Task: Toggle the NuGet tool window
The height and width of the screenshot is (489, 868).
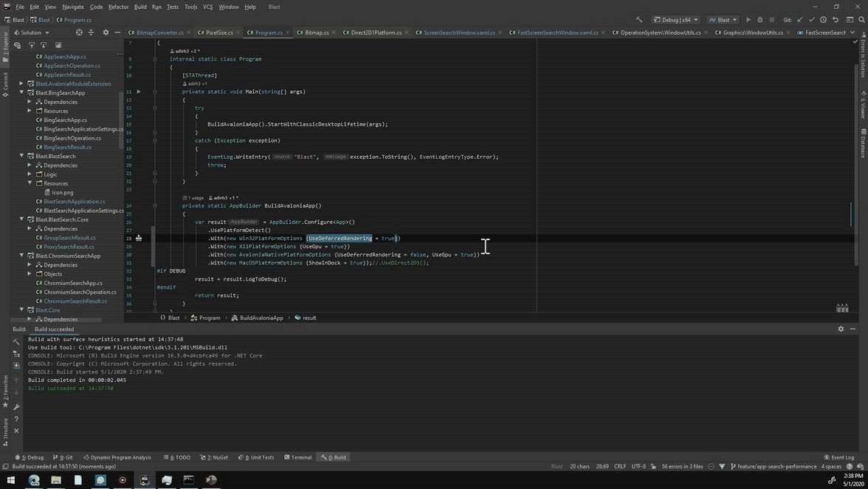Action: [x=217, y=457]
